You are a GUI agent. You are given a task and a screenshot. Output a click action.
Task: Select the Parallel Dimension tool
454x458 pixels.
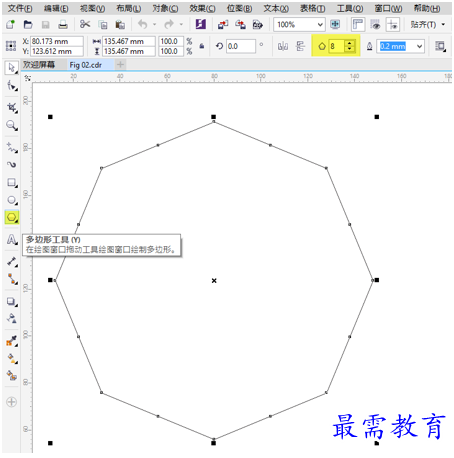coord(12,262)
